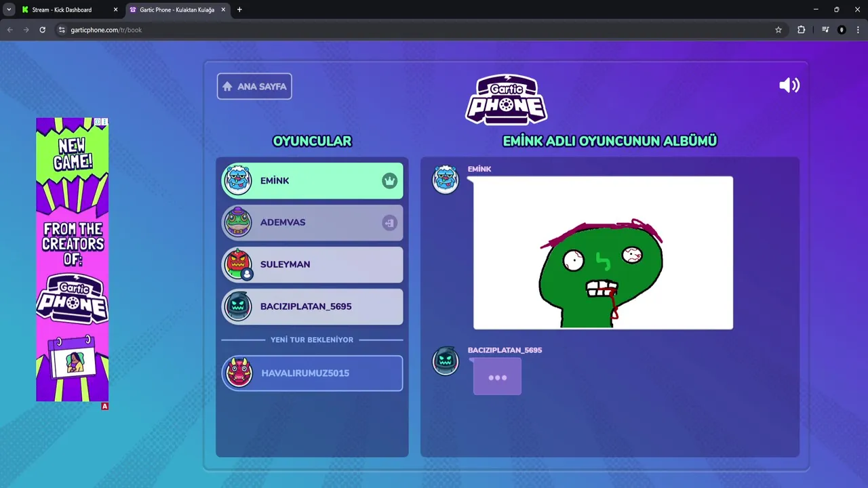Click the New Game advertisement banner
This screenshot has height=488, width=868.
72,260
